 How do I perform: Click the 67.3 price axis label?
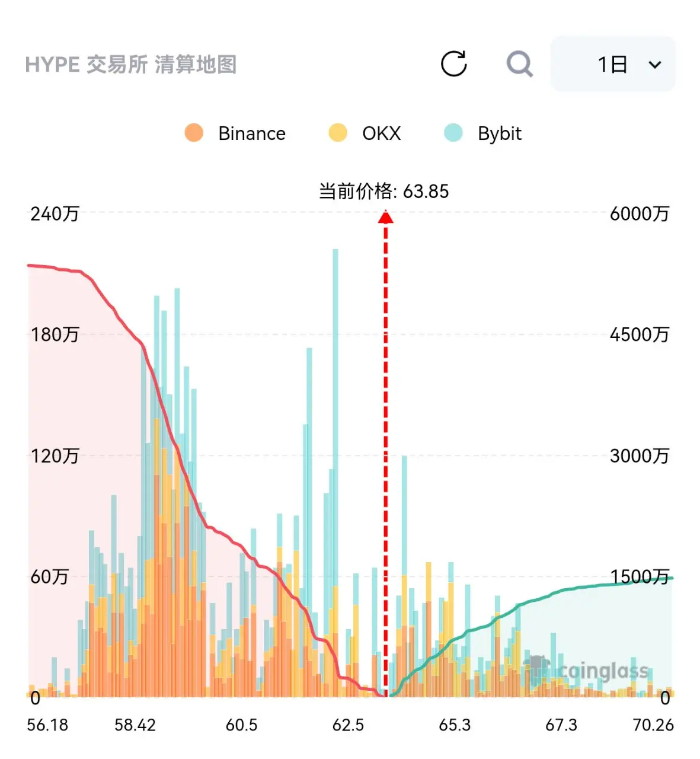[561, 725]
